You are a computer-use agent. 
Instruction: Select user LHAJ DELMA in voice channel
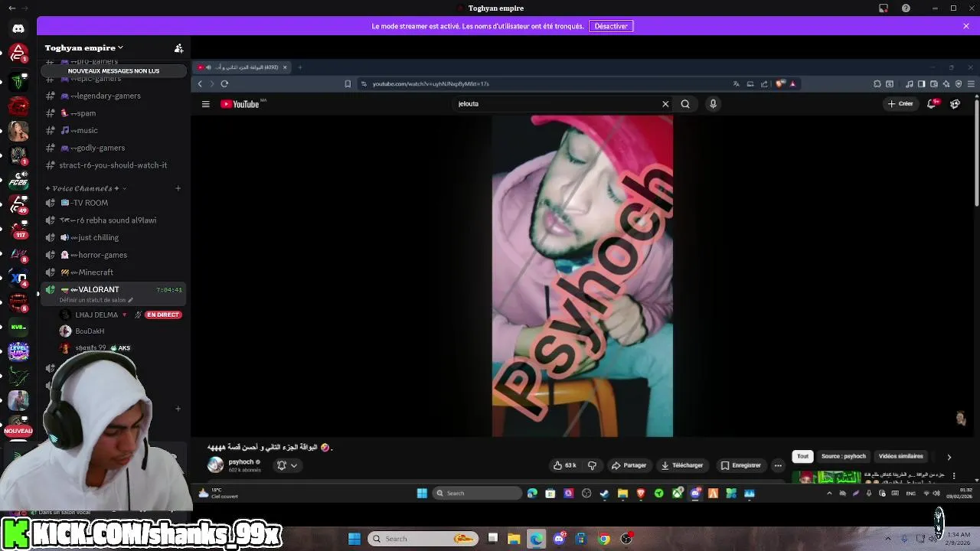[96, 315]
